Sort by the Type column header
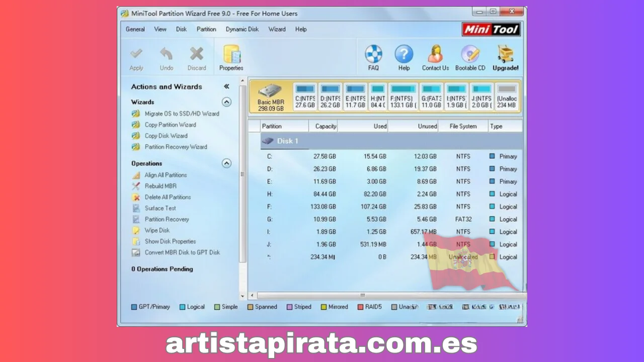Image resolution: width=644 pixels, height=362 pixels. pos(505,126)
